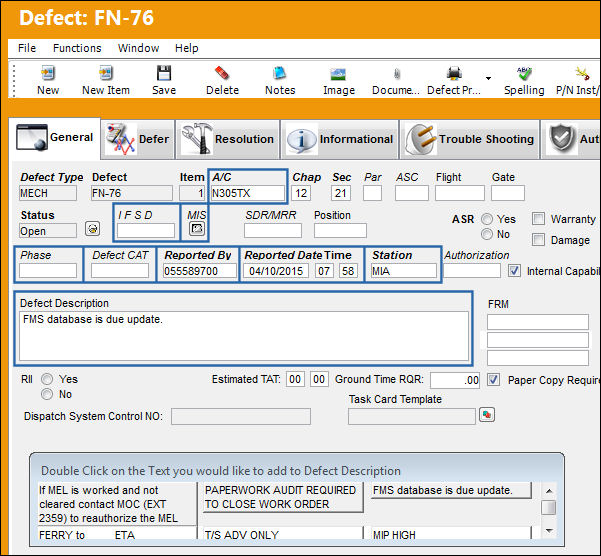Click the Dispatch System Control NO field
The width and height of the screenshot is (601, 556).
coord(241,416)
